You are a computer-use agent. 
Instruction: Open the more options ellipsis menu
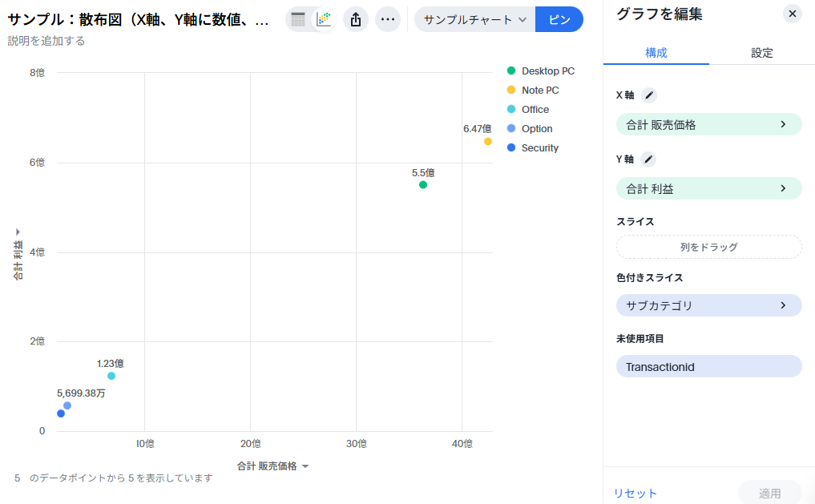point(388,19)
